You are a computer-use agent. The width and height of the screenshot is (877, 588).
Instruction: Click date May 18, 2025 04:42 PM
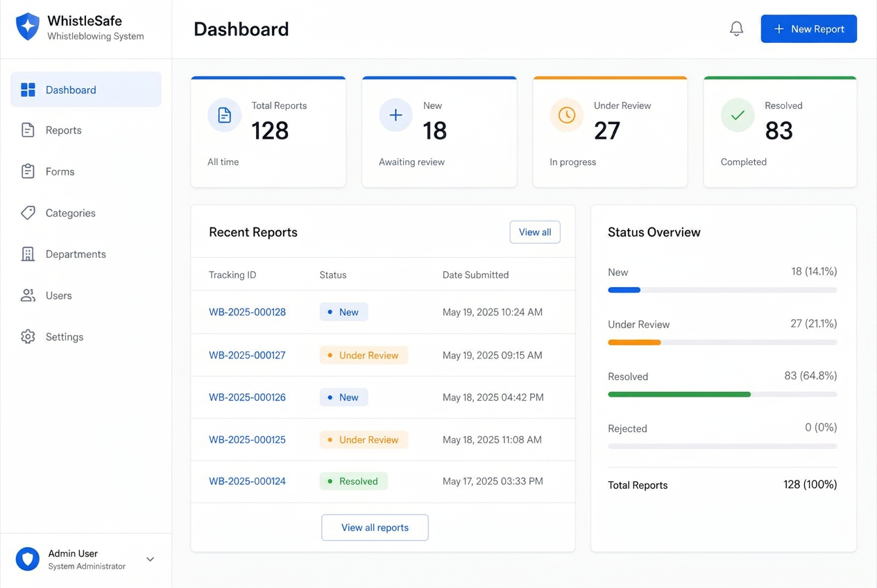coord(493,397)
